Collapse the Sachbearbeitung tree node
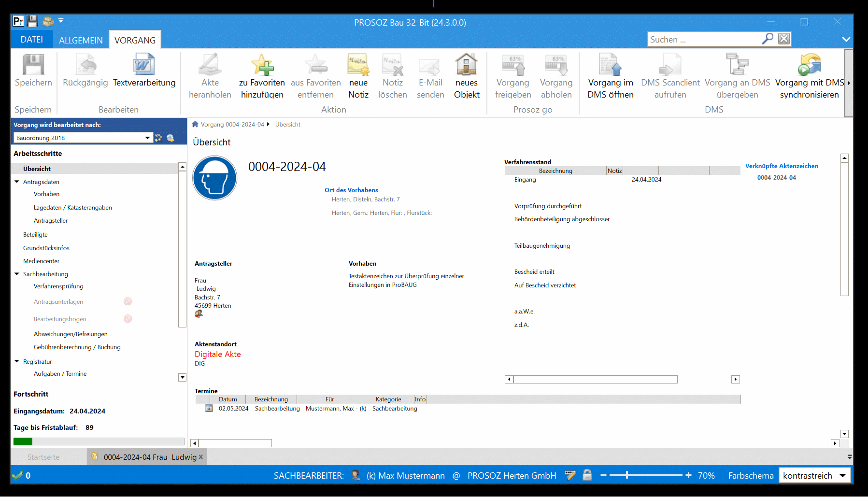The width and height of the screenshot is (868, 497). point(17,274)
